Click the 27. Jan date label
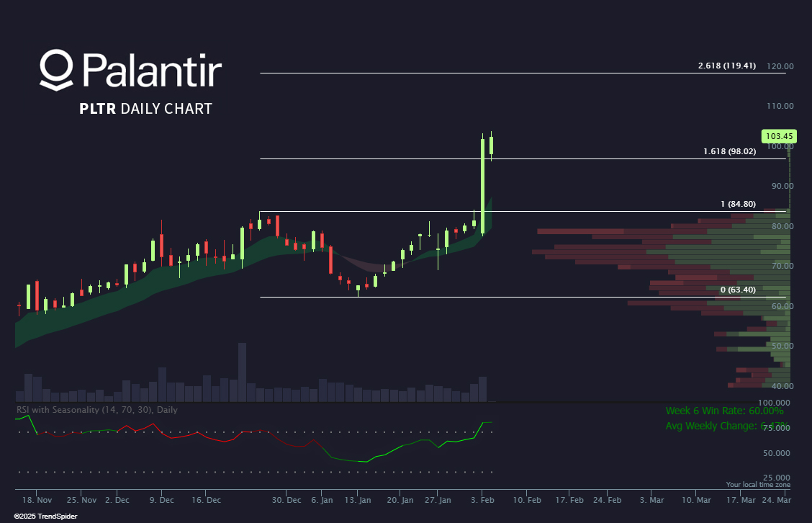This screenshot has height=523, width=812. tap(438, 500)
